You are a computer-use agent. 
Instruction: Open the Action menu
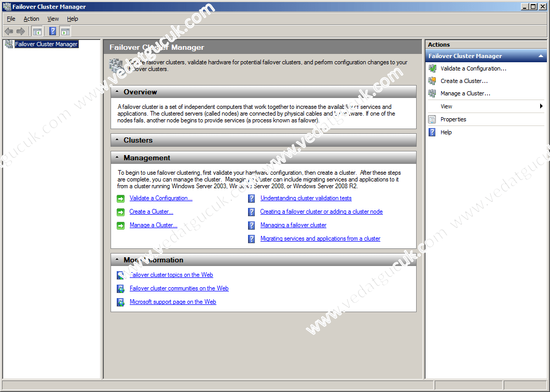coord(31,19)
